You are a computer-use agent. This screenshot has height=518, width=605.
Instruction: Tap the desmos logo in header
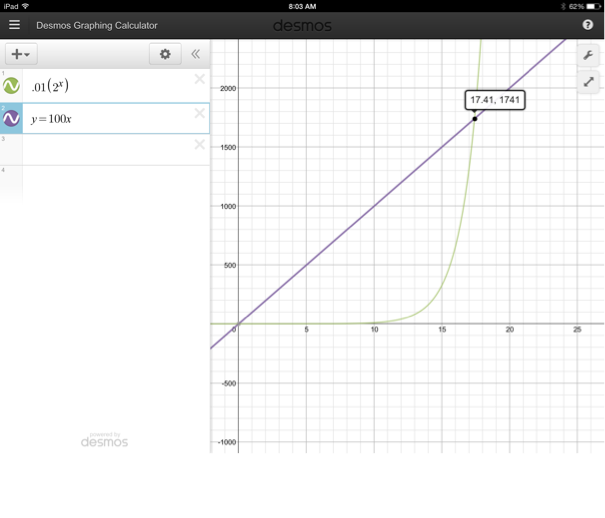[302, 25]
